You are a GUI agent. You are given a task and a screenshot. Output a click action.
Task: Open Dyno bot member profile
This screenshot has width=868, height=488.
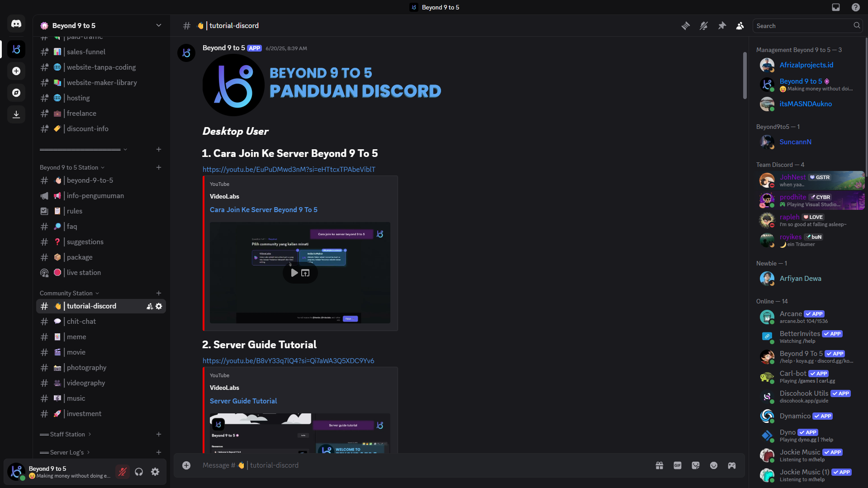pyautogui.click(x=810, y=436)
